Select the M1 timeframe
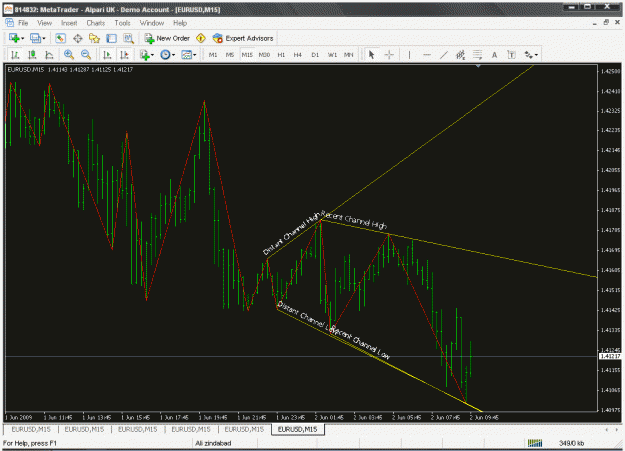 213,55
